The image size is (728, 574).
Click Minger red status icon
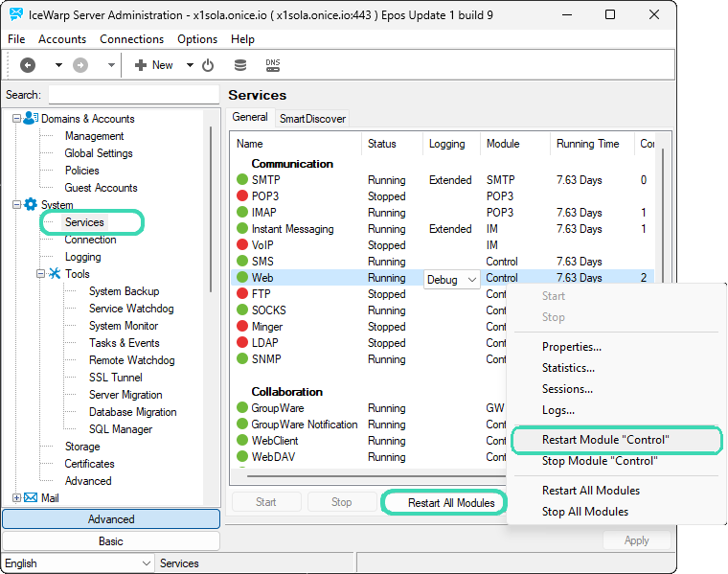point(242,326)
